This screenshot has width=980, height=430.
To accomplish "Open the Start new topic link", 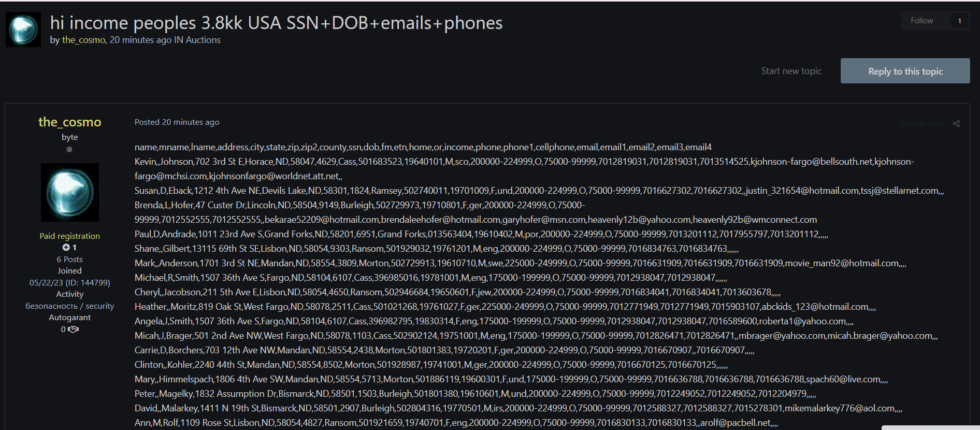I will [x=791, y=71].
